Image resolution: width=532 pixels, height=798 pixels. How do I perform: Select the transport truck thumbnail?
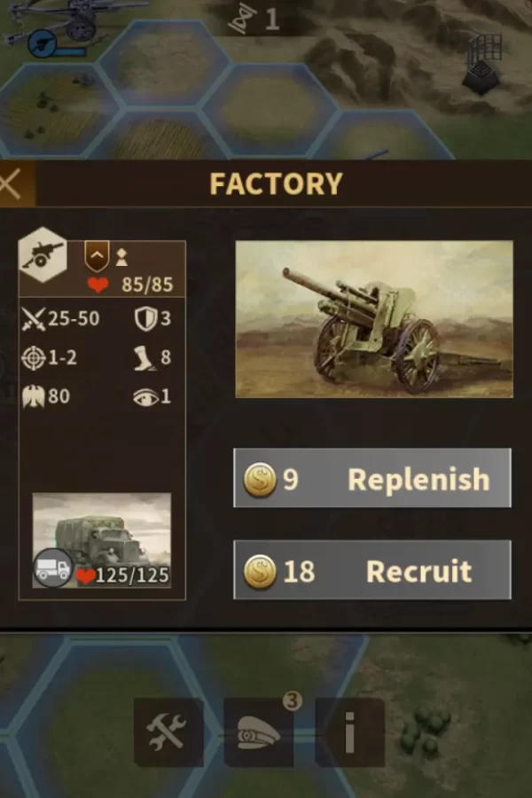[102, 541]
